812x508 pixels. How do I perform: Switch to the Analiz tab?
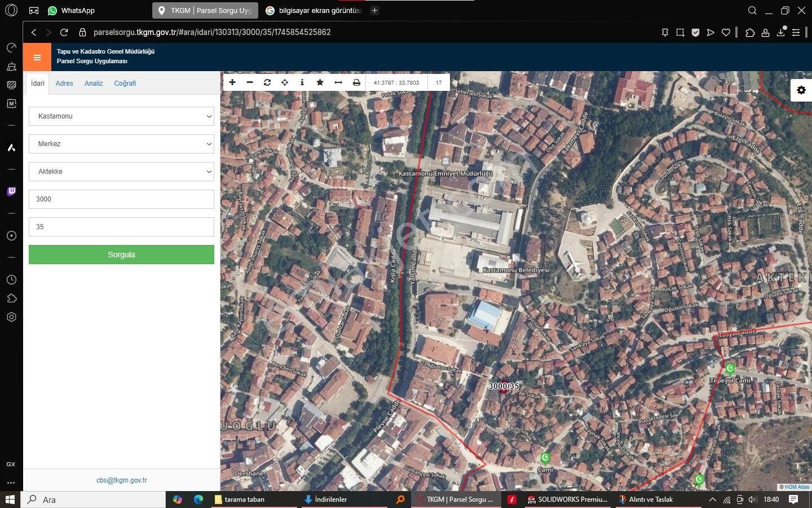[94, 84]
